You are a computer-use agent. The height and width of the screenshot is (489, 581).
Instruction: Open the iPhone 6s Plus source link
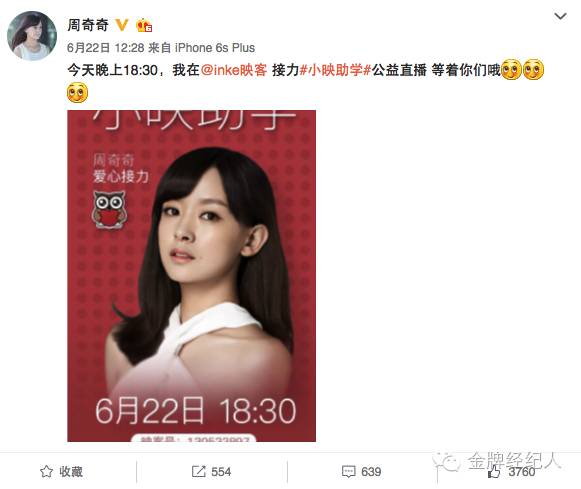point(215,48)
